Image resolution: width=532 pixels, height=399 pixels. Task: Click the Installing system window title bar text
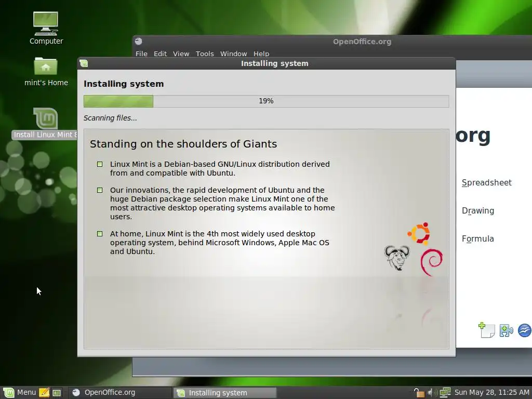(274, 63)
